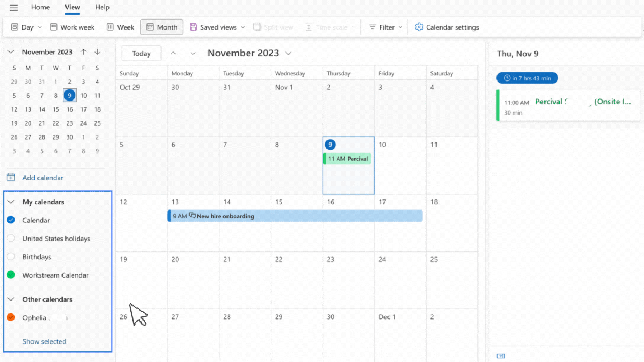
Task: Open the Saved views dropdown
Action: [217, 27]
